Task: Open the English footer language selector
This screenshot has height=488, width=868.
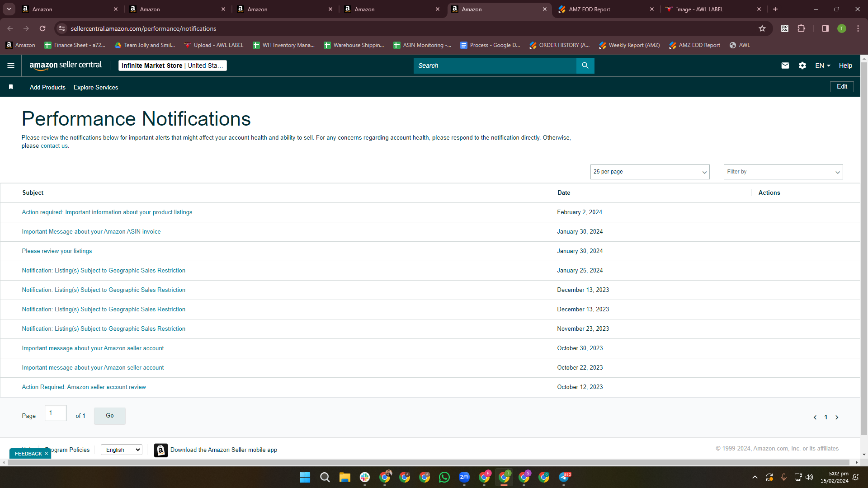Action: 121,450
